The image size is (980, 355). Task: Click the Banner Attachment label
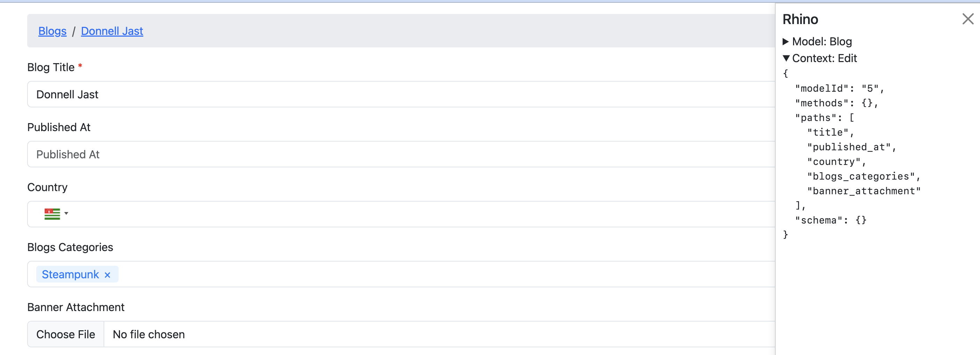[76, 307]
